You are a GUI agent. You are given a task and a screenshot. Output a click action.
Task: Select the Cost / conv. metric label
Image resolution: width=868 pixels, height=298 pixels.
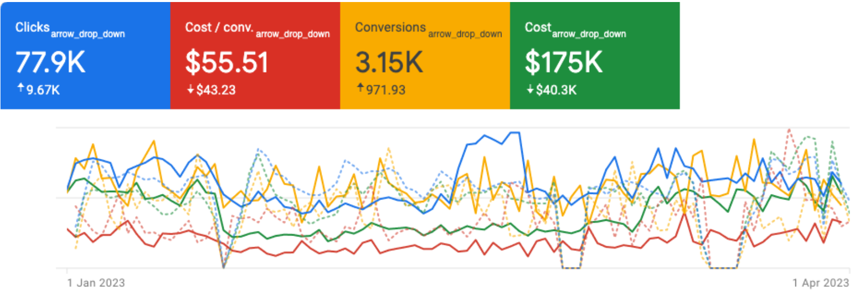pos(219,27)
